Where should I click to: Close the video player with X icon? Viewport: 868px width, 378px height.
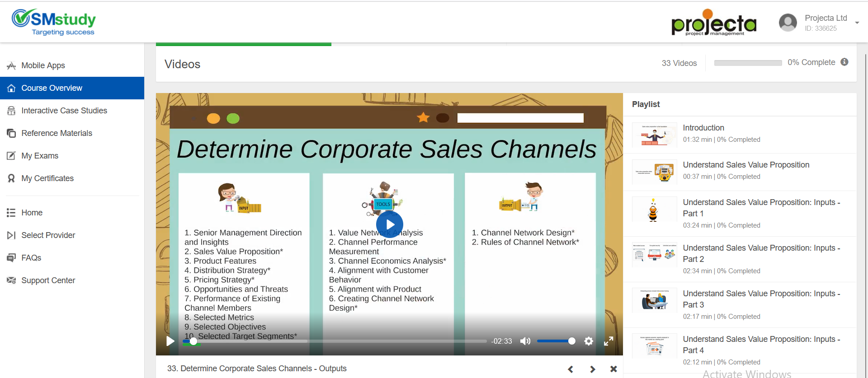pos(613,369)
